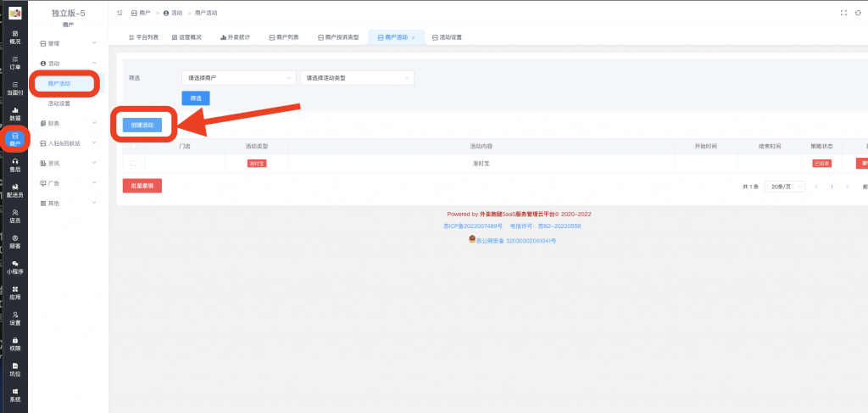The image size is (868, 413).
Task: Click the blue 筛选 filter button
Action: click(196, 98)
